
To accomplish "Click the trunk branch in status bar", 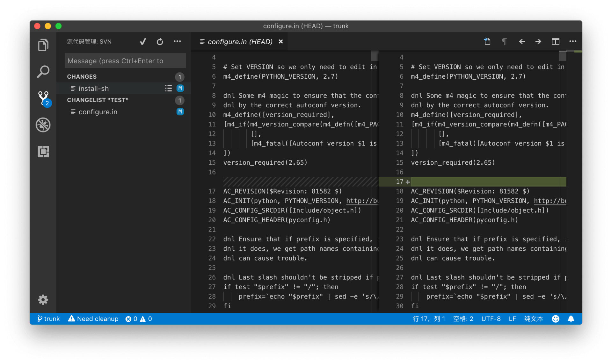I will point(48,319).
